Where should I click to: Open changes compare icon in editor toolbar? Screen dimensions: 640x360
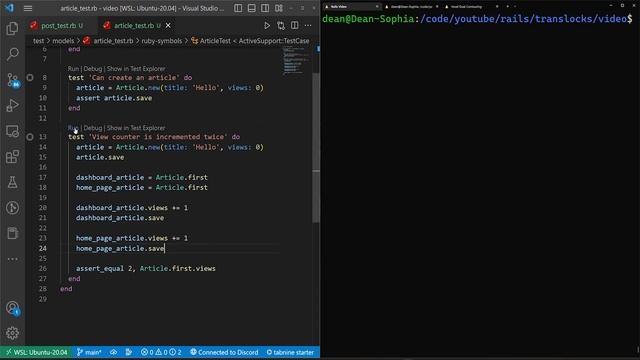(281, 25)
